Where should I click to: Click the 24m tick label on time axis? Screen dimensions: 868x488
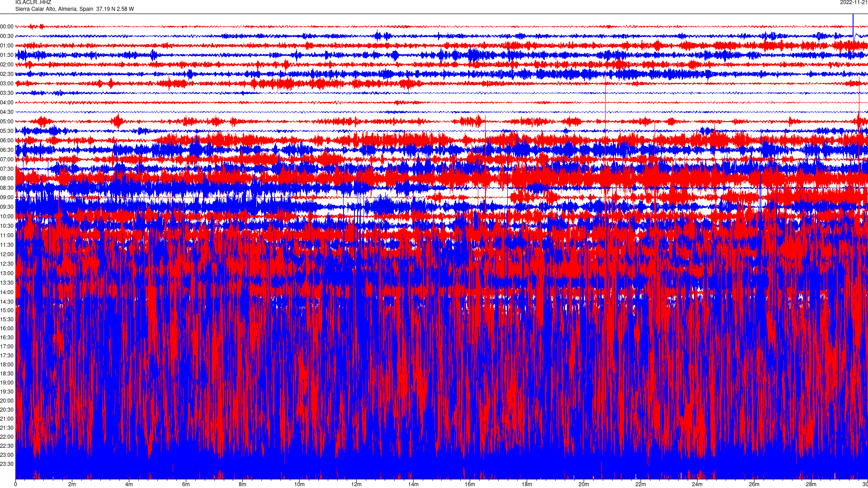(x=697, y=484)
